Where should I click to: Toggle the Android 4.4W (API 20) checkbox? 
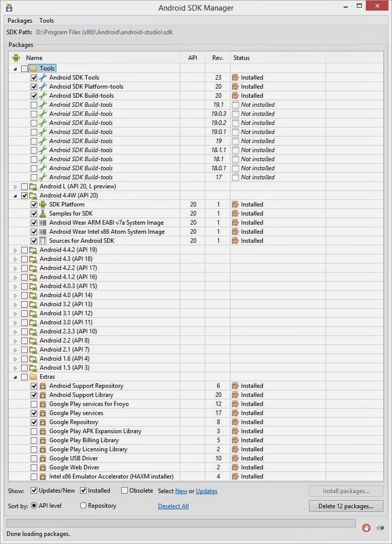24,195
